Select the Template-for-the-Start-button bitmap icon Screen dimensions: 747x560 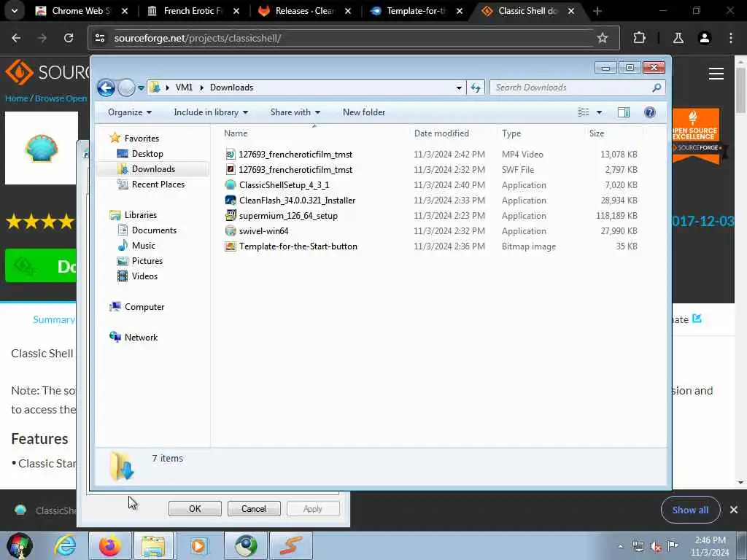(x=231, y=246)
